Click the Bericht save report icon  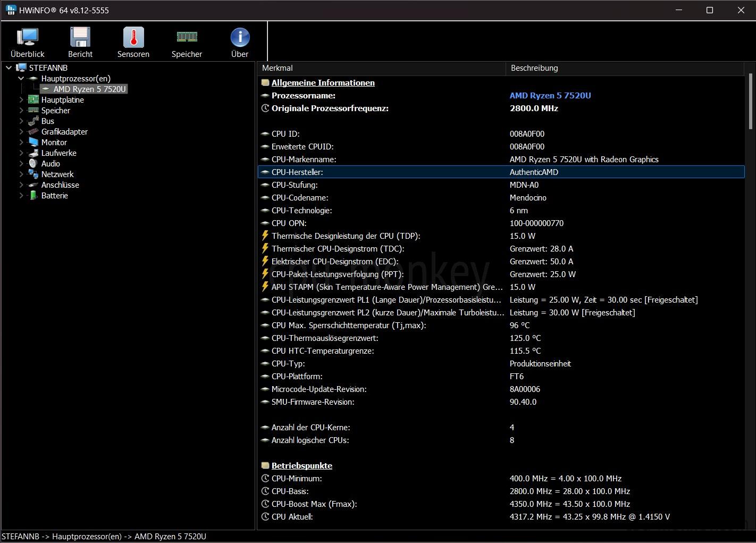coord(80,43)
